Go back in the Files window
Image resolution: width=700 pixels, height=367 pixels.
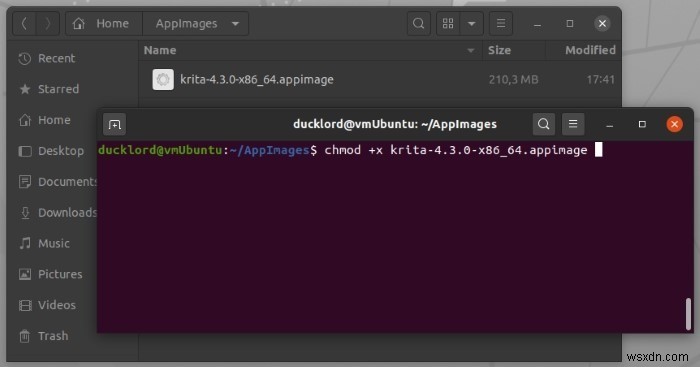[x=24, y=24]
